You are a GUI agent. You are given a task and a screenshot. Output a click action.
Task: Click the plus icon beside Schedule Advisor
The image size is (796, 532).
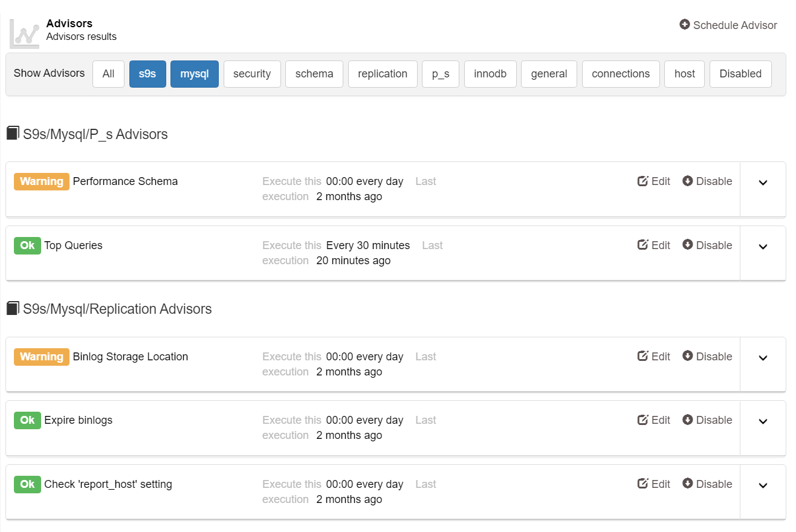(685, 25)
